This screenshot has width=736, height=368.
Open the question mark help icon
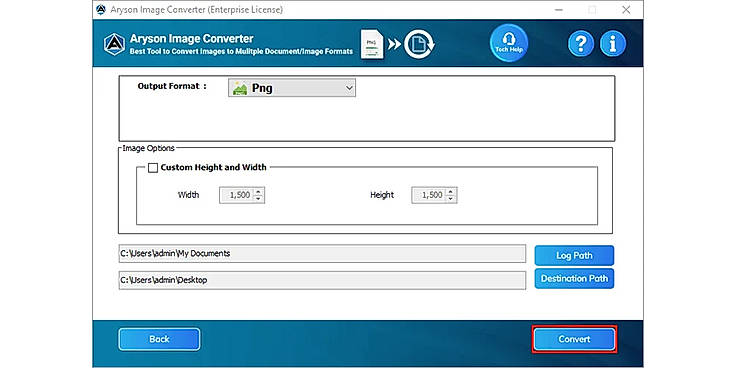[x=581, y=44]
